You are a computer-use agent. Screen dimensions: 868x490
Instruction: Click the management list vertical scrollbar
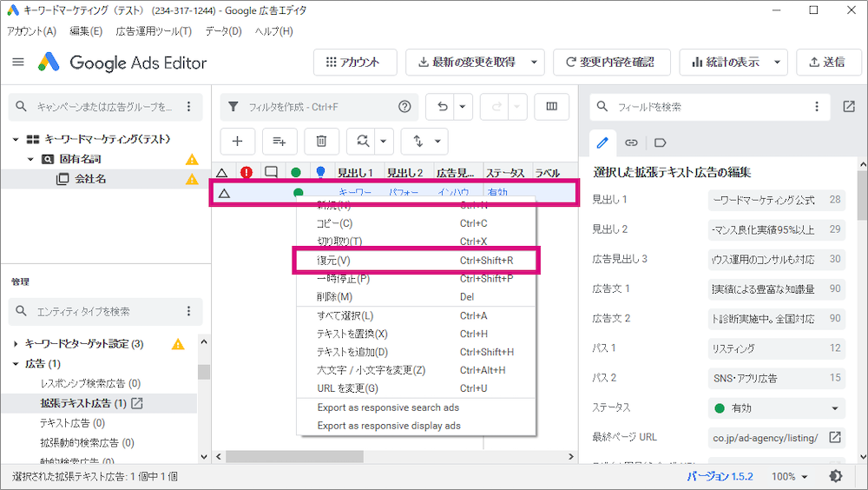coord(204,372)
